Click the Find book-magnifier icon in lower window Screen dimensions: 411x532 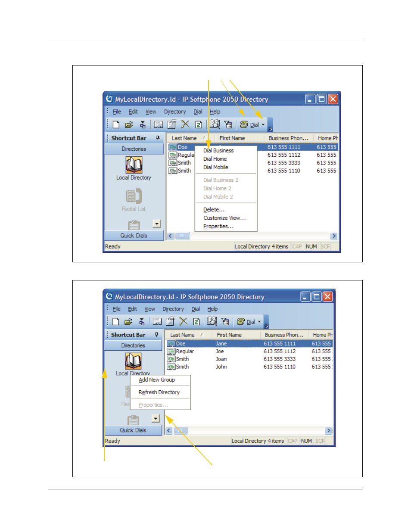tap(212, 321)
